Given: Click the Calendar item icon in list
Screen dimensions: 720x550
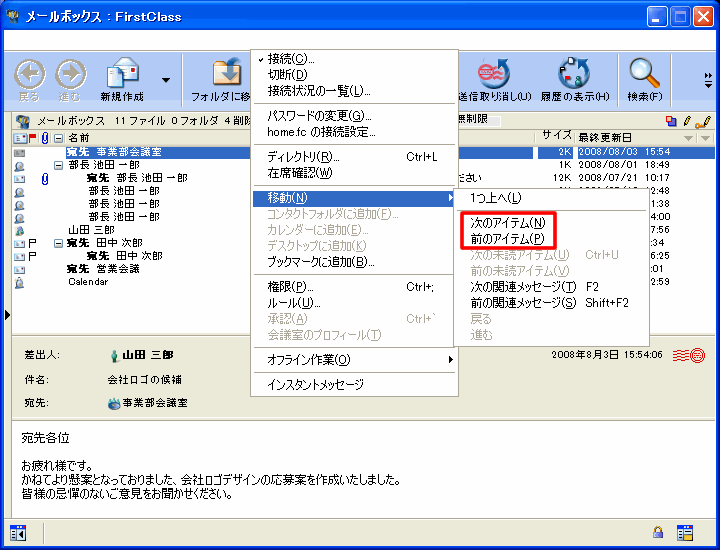Looking at the screenshot, I should pos(20,282).
